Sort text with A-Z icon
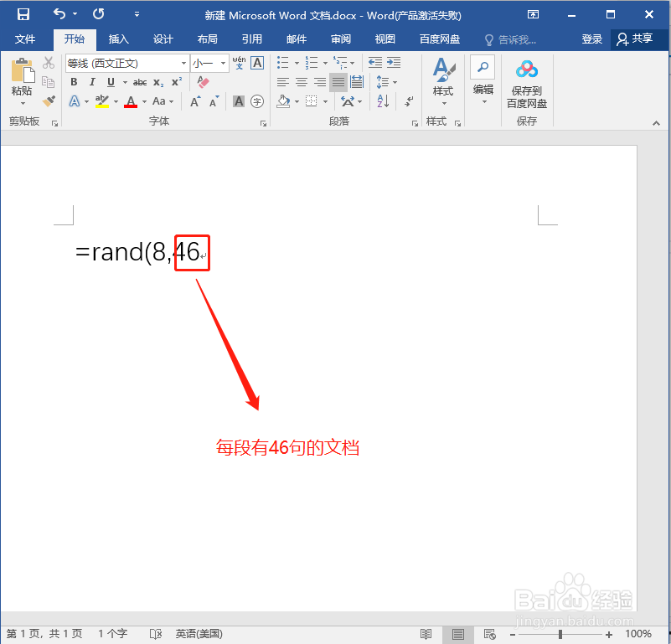This screenshot has height=644, width=671. tap(383, 101)
